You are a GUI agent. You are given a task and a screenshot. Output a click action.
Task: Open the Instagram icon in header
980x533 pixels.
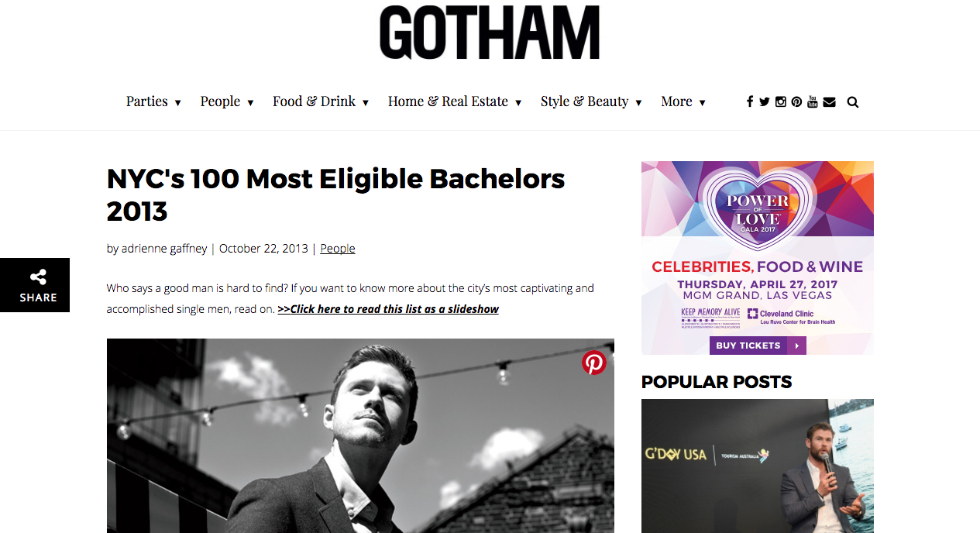[781, 101]
